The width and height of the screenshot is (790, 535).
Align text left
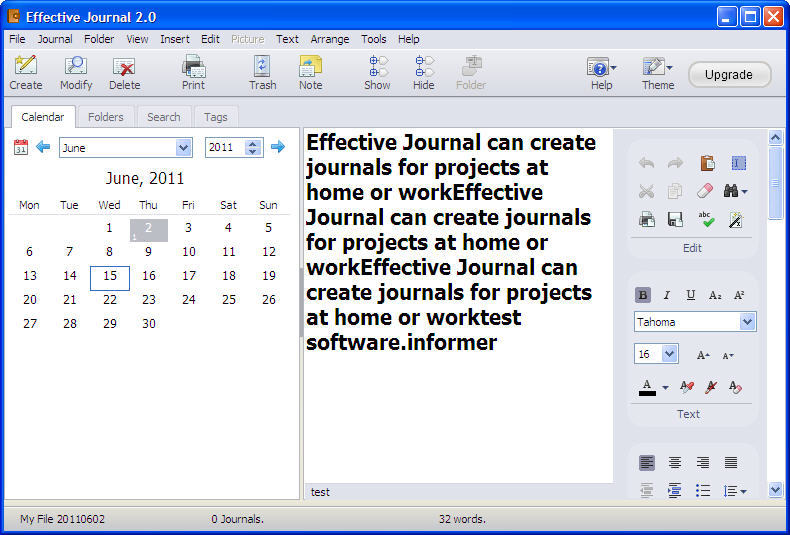pos(647,462)
